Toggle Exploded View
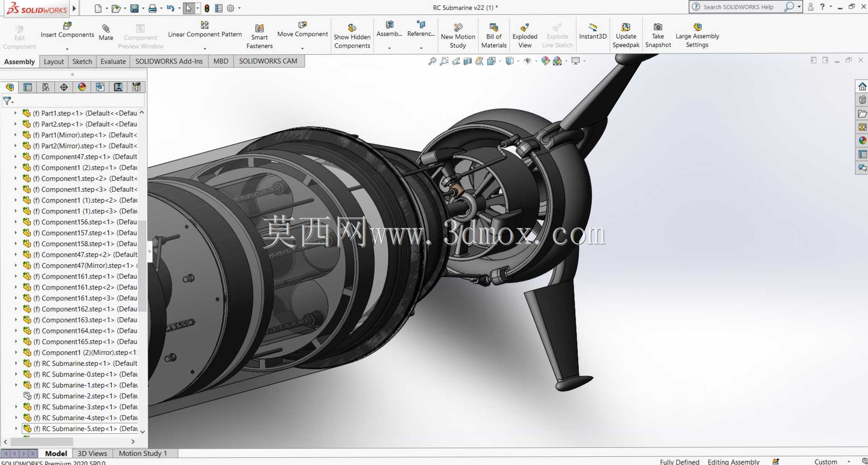This screenshot has width=868, height=465. (x=525, y=36)
